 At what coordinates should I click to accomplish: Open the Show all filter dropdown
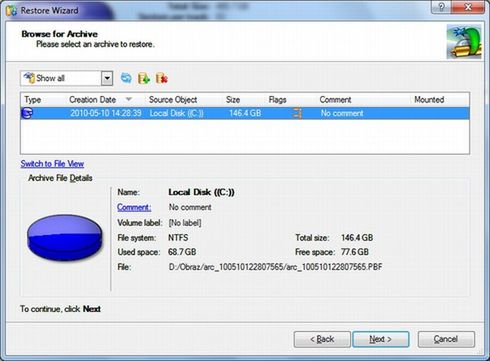107,79
